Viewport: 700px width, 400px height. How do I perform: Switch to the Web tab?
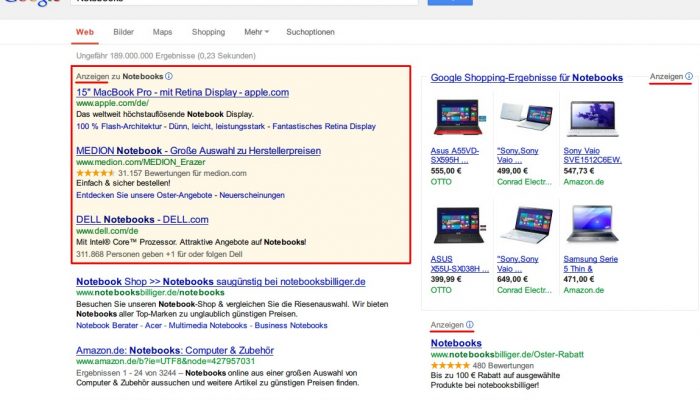click(x=85, y=32)
